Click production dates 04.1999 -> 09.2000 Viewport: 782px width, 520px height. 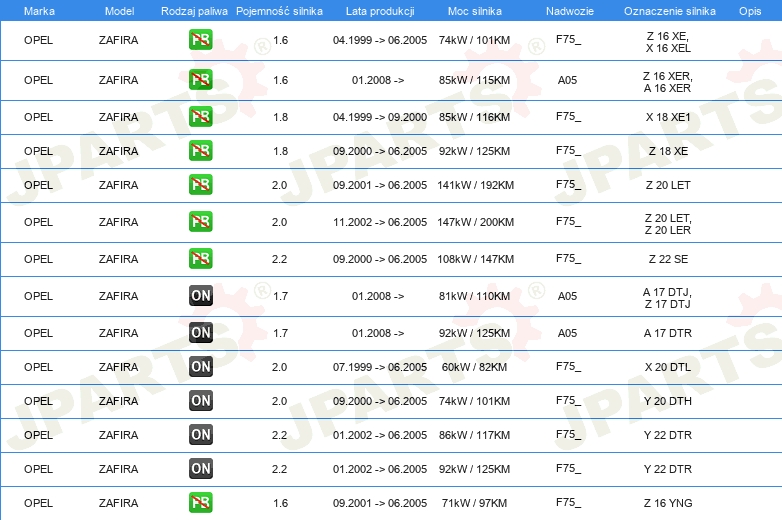pos(380,117)
